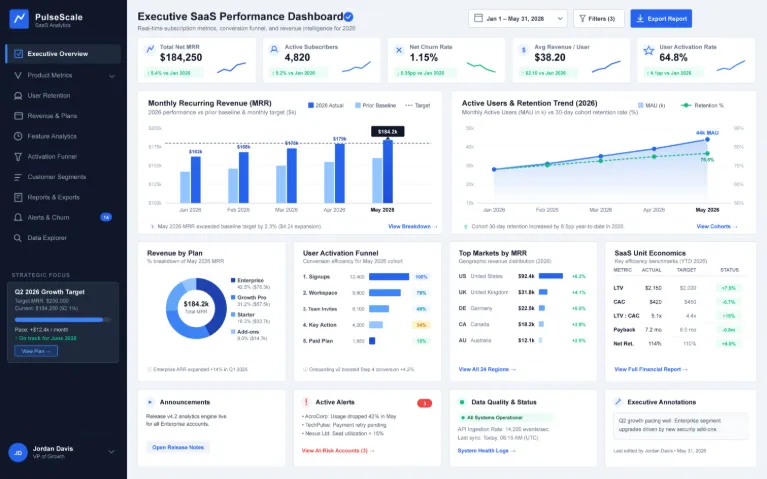Toggle the 2026 Actual legend series
Screen dimensions: 767x479
326,105
